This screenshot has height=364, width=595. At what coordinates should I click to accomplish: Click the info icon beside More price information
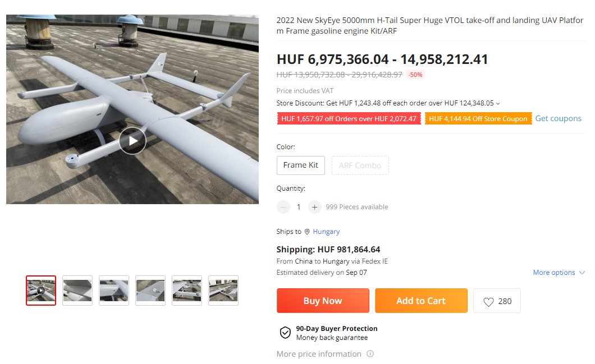(x=370, y=354)
